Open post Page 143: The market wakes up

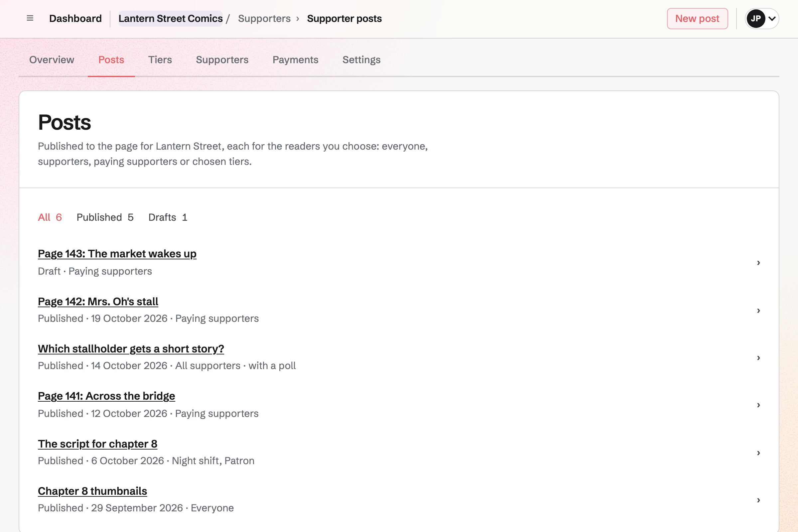click(117, 254)
